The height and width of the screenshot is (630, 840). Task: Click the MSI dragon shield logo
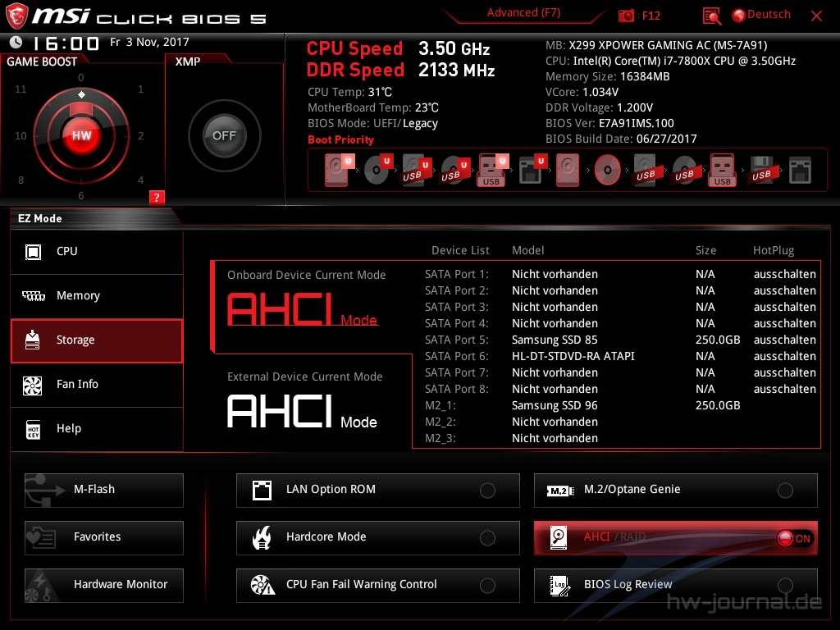pos(16,16)
